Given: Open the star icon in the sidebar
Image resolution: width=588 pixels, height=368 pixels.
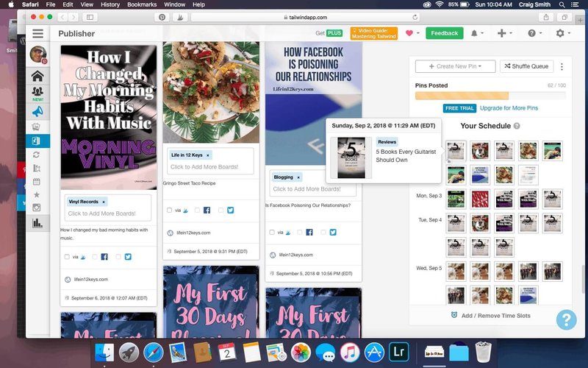Looking at the screenshot, I should pyautogui.click(x=36, y=194).
